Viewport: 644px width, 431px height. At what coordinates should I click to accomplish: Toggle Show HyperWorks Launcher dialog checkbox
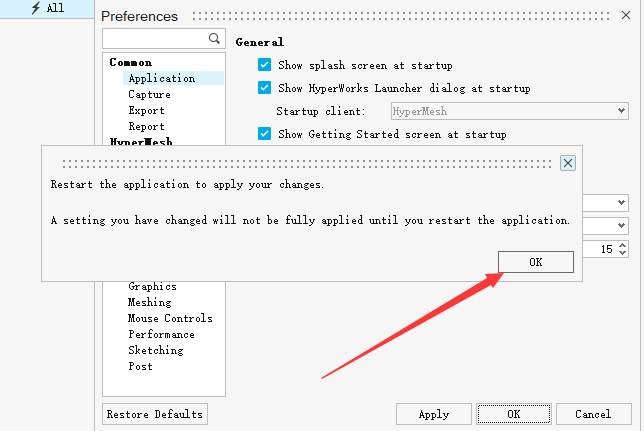coord(265,88)
